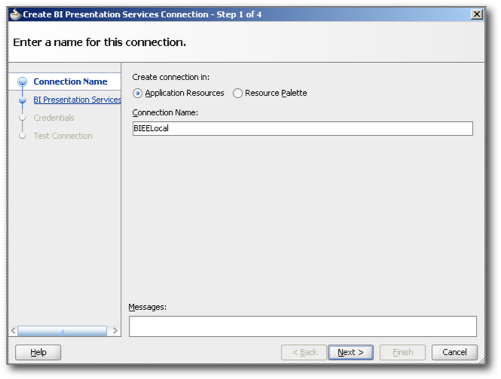
Task: Click the JDeveloper coffee-cup title bar icon
Action: pyautogui.click(x=15, y=15)
